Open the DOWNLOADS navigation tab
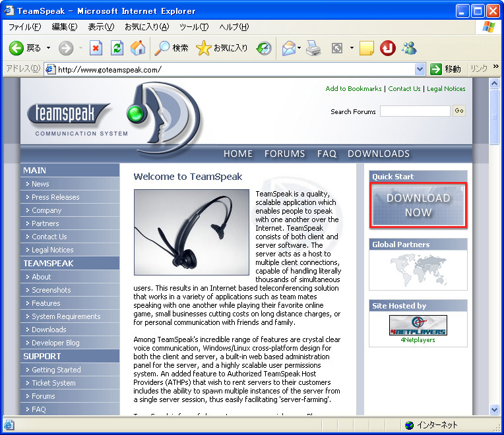This screenshot has width=504, height=435. click(x=378, y=154)
